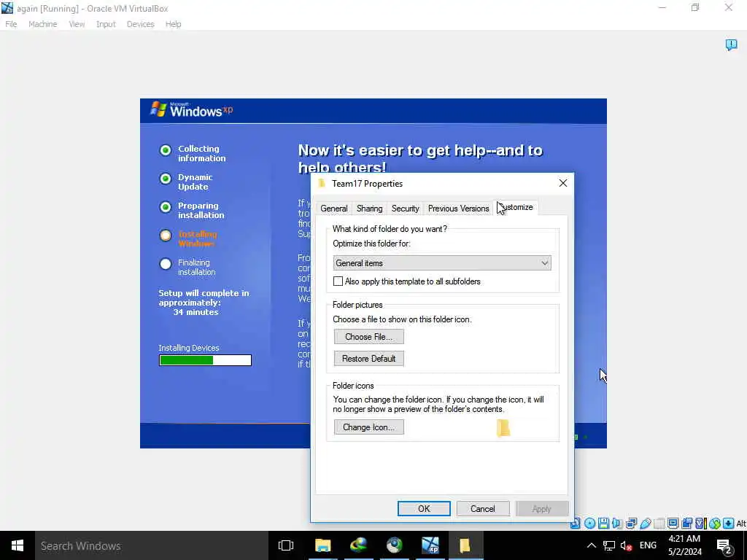
Task: Click the Alt host key indicator
Action: 741,524
